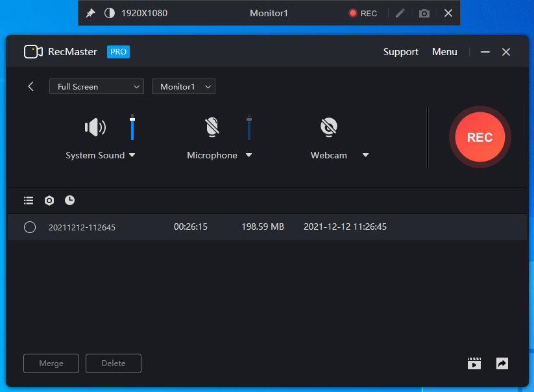Toggle the muted Microphone icon
Viewport: 534px width, 392px height.
point(212,127)
